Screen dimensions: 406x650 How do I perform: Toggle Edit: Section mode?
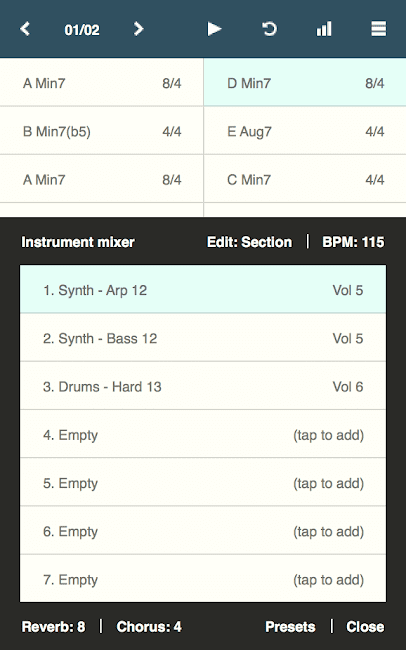point(249,242)
